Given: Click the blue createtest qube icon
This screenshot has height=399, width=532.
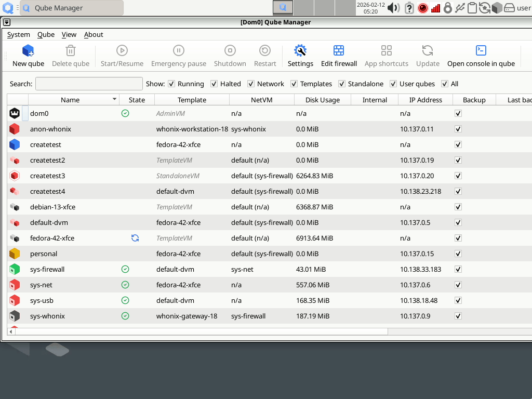Looking at the screenshot, I should coord(15,144).
